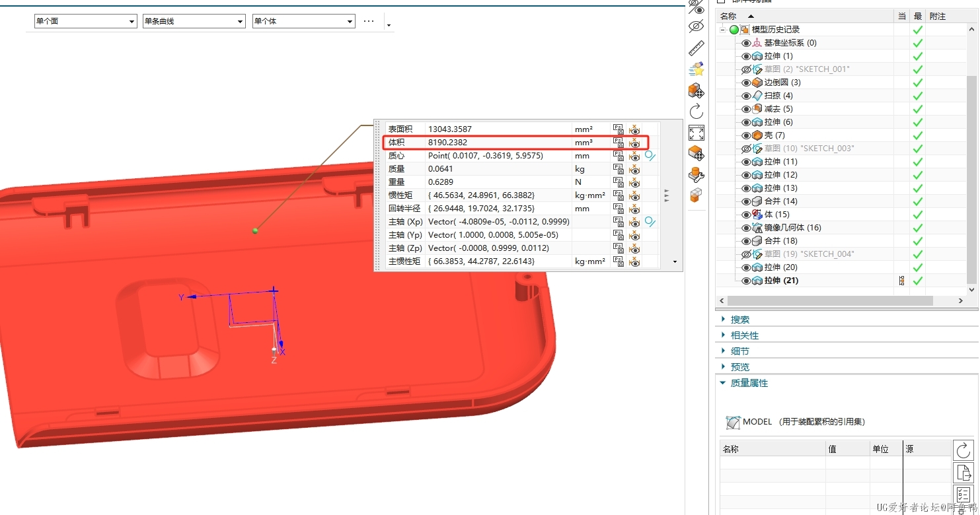Click the blue display icon in 主轴 (Xp) row

pos(650,222)
